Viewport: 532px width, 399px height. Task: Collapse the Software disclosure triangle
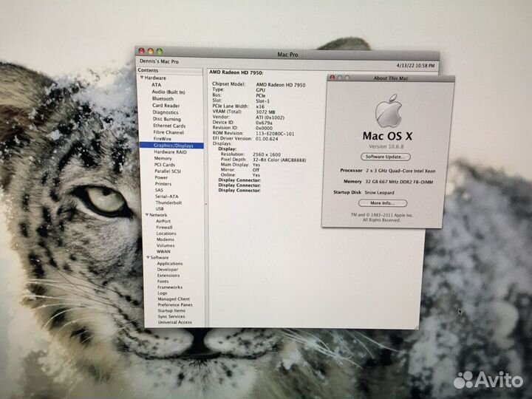[x=148, y=258]
